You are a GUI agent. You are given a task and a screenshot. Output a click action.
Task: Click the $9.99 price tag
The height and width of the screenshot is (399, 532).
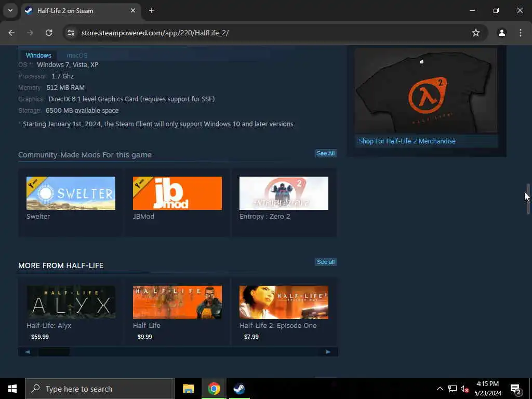[145, 337]
